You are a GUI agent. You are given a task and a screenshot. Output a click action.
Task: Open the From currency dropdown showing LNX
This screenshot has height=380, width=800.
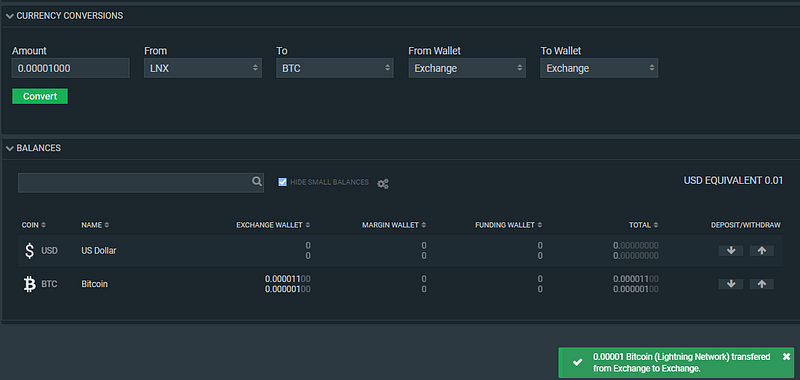(203, 68)
